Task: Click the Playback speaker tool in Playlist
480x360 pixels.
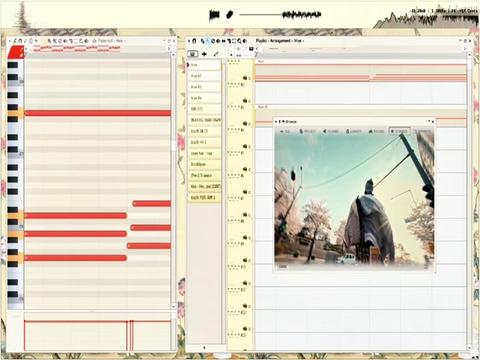Action: pyautogui.click(x=245, y=41)
